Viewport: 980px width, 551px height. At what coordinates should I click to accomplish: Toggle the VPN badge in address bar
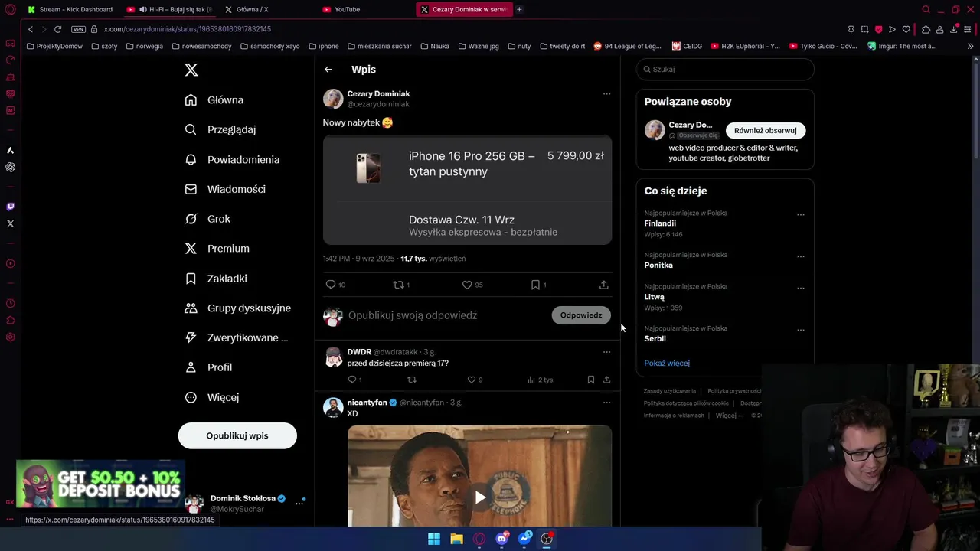coord(78,29)
